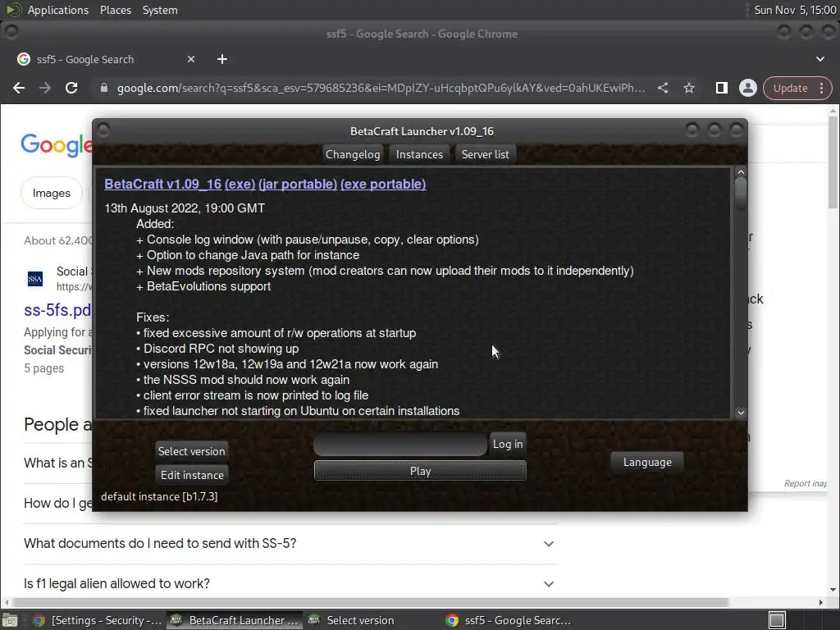This screenshot has width=840, height=630.
Task: Click 'Report inappropriate' link text
Action: [x=806, y=484]
